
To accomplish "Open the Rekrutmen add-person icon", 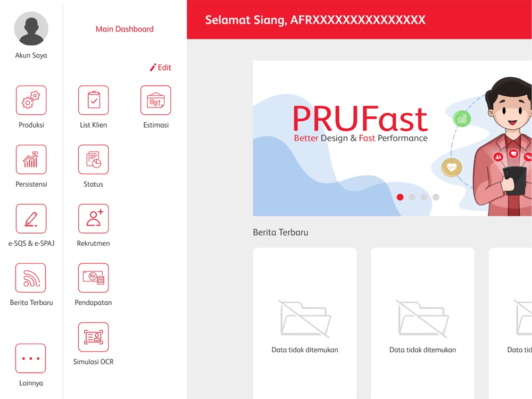I will pyautogui.click(x=93, y=219).
